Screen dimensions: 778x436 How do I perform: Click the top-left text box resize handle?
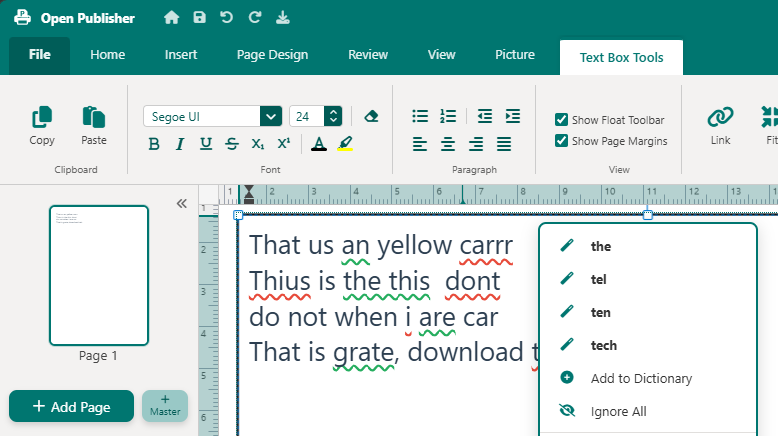pos(238,215)
